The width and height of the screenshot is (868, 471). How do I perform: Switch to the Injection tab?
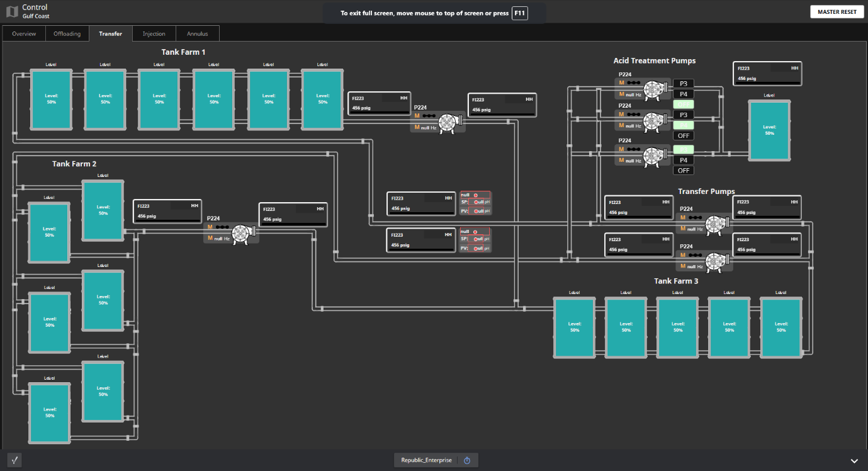154,34
